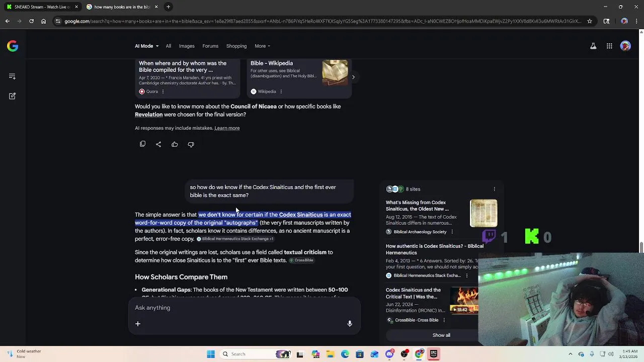
Task: Open 'What's Missing from Codex Sinaiticus' article
Action: 417,206
